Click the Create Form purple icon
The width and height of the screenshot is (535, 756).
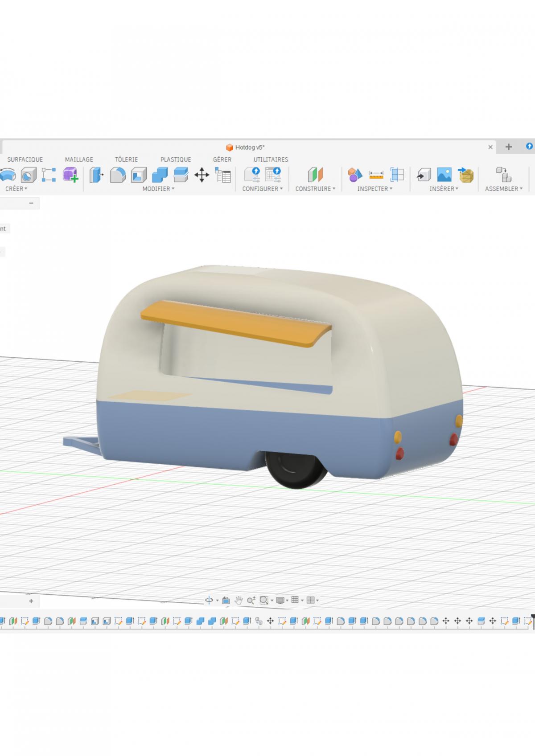(x=70, y=175)
